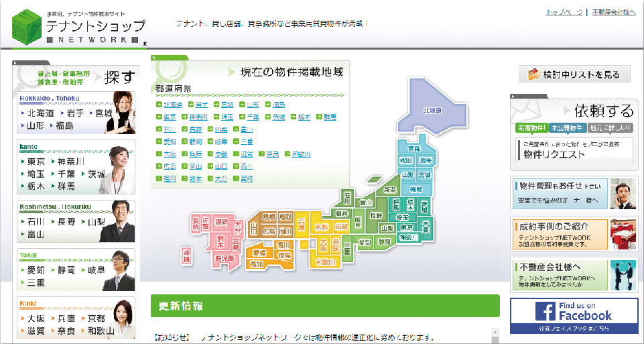Open the 滋賀 link in 都道府県 list

[x=247, y=154]
